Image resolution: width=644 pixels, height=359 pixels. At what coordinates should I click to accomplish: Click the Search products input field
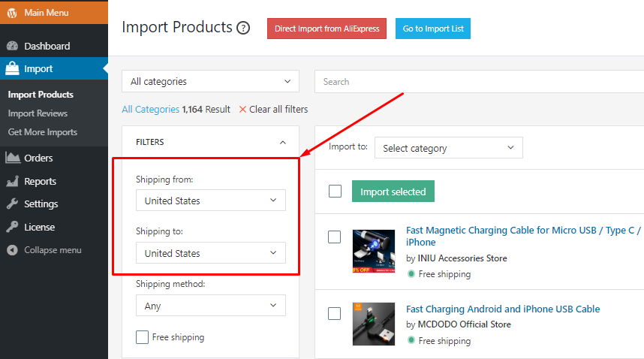click(x=480, y=82)
